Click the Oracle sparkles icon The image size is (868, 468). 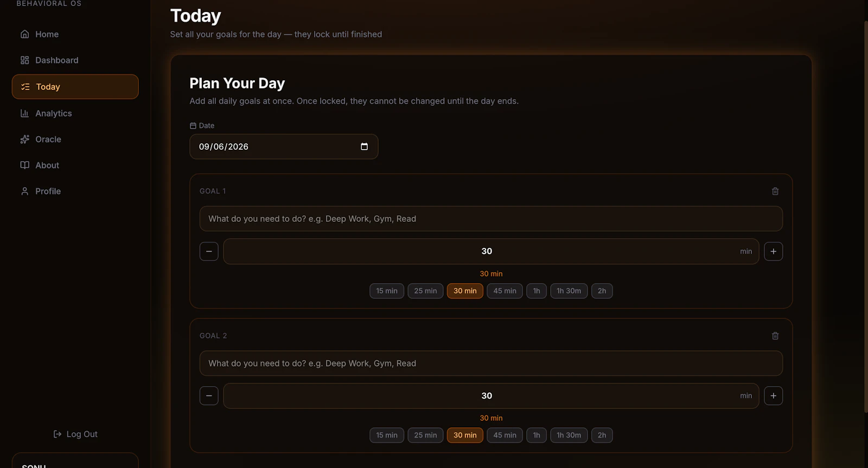[x=24, y=139]
